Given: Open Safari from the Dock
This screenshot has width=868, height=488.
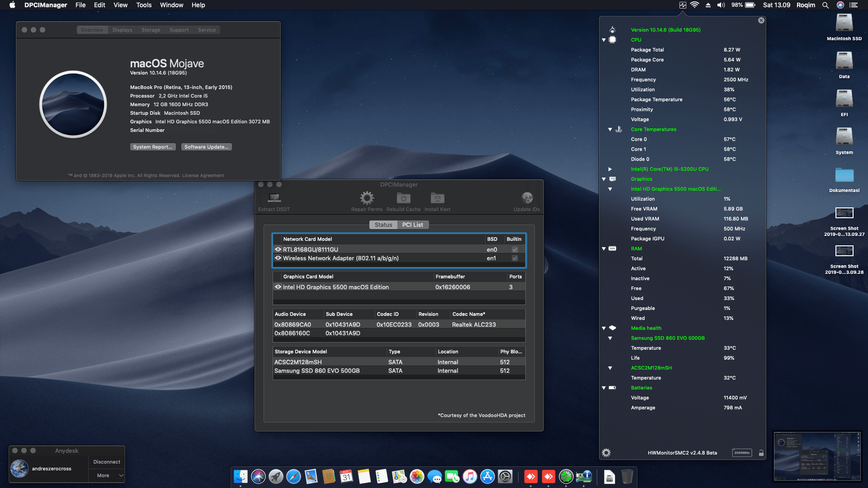Looking at the screenshot, I should click(x=293, y=476).
